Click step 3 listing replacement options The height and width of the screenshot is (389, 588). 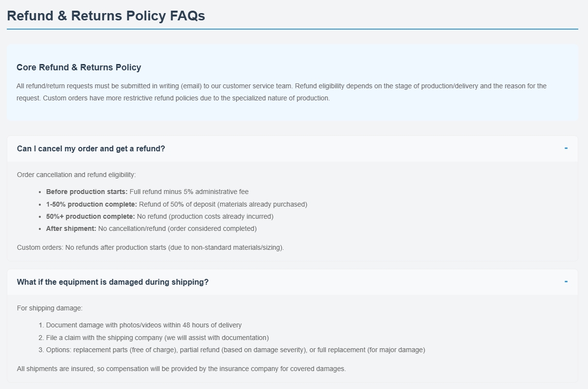(235, 350)
